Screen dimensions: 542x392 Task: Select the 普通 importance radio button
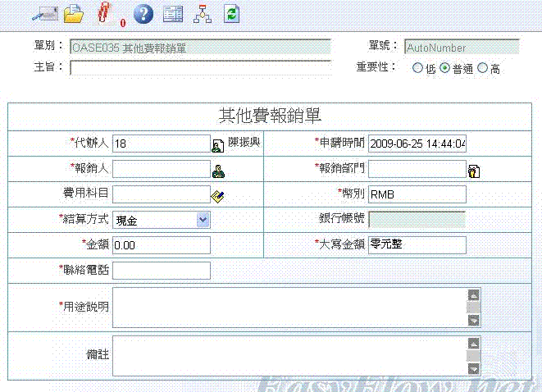444,69
